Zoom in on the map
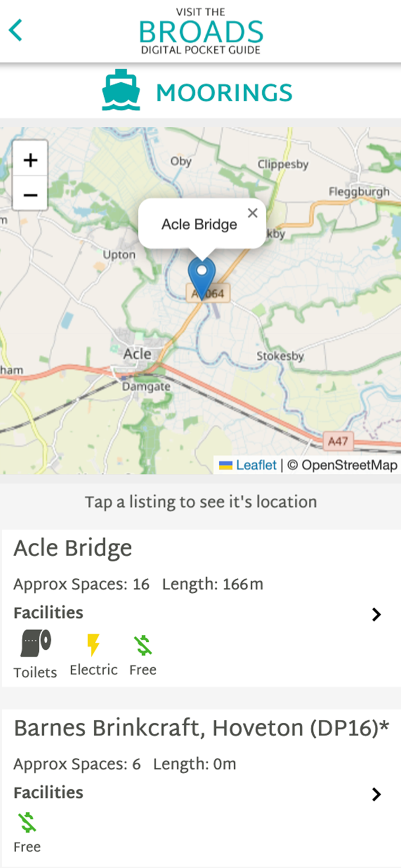401x868 pixels. [30, 160]
